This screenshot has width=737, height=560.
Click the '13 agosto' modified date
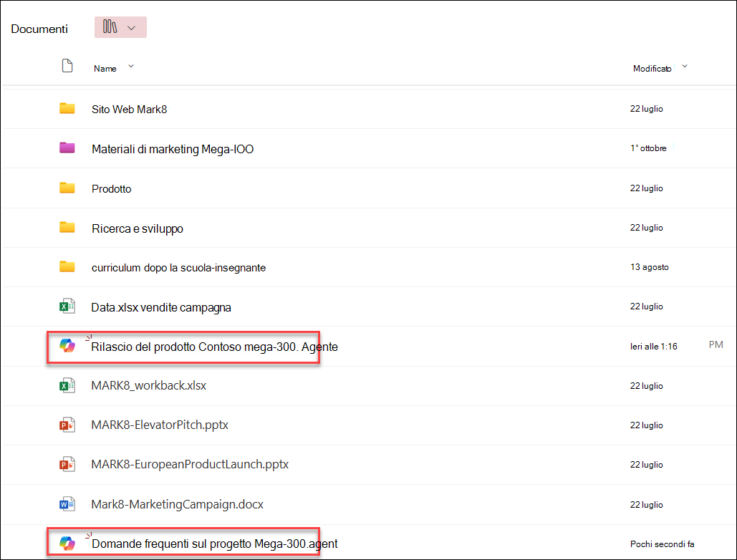pyautogui.click(x=649, y=267)
